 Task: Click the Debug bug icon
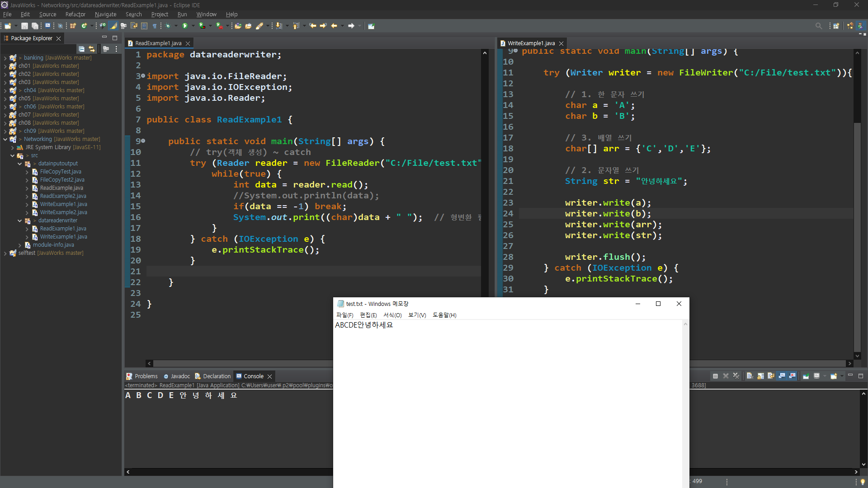click(x=168, y=26)
